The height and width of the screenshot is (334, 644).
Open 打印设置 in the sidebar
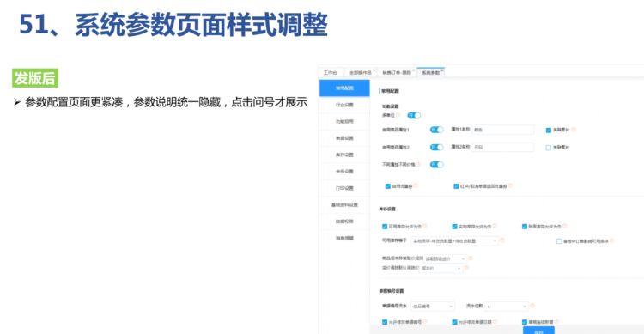click(x=344, y=188)
